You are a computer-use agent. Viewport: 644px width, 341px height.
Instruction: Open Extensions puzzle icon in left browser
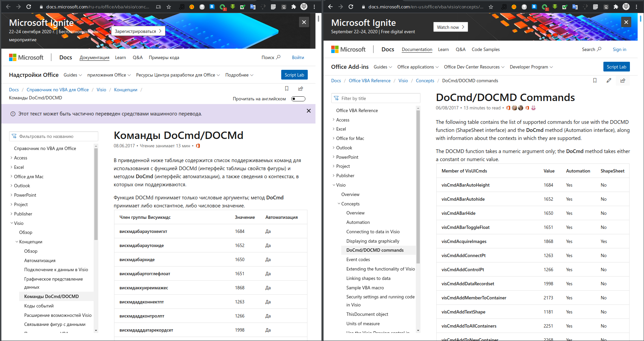pos(294,7)
